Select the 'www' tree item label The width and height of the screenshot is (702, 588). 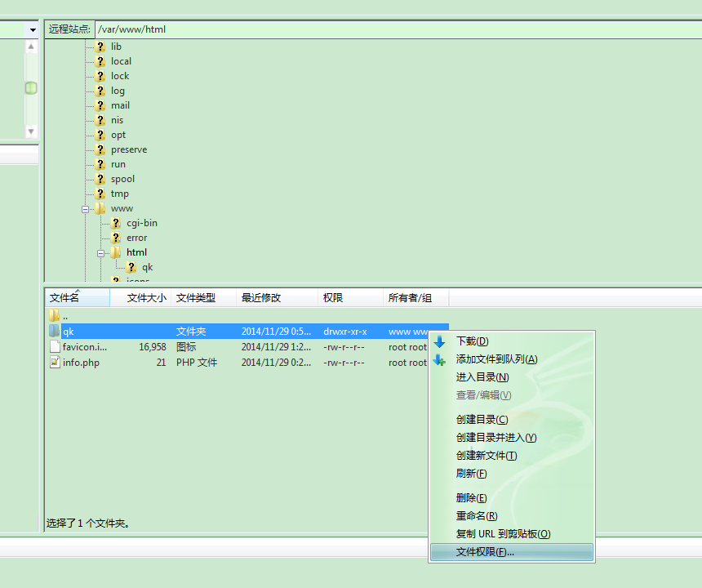122,209
